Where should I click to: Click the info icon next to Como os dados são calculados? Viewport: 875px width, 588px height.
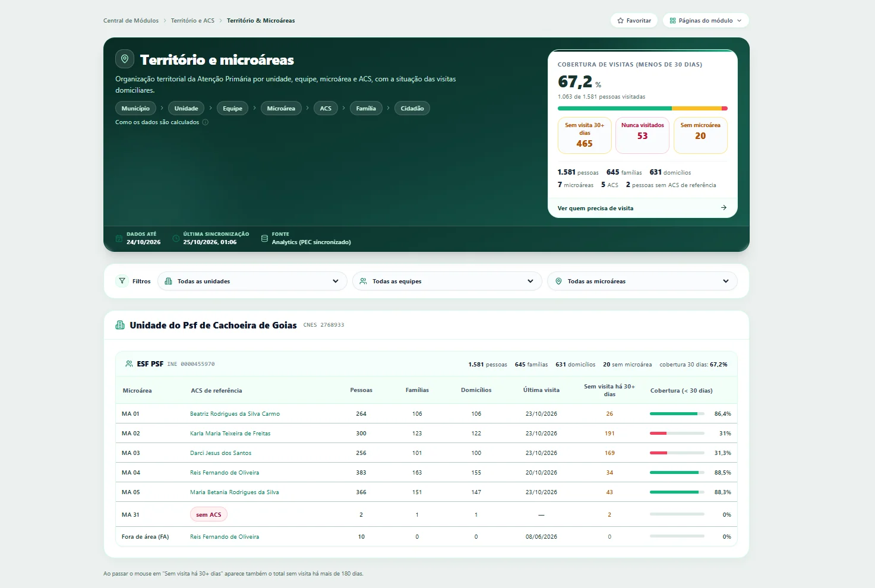coord(206,122)
